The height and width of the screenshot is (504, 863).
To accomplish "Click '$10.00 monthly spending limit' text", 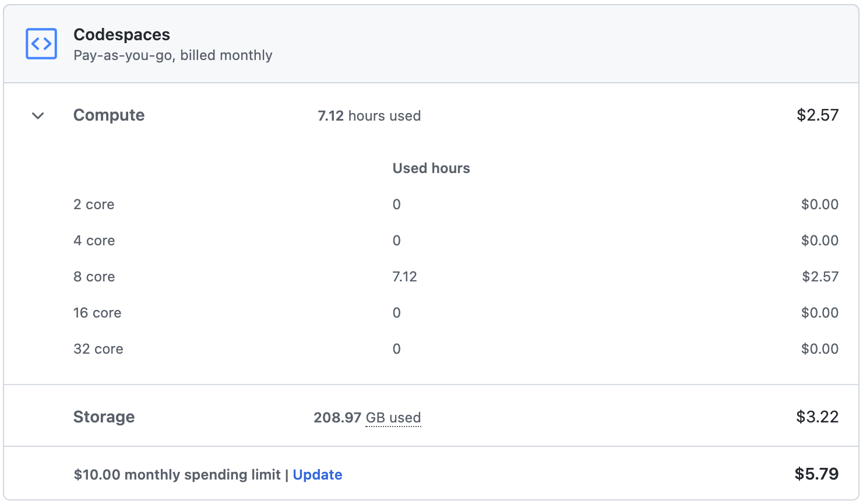I will [x=177, y=475].
